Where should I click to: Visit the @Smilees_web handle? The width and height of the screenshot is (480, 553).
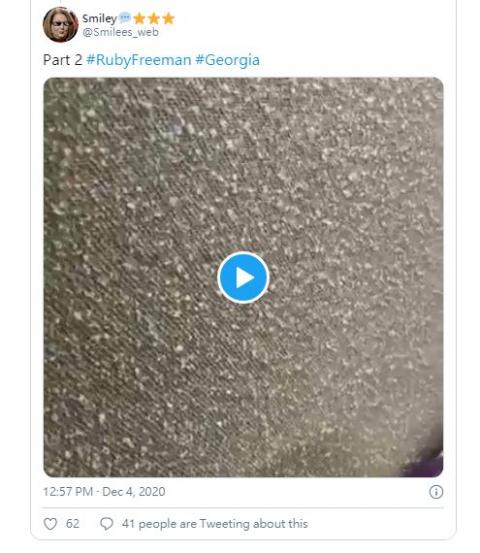pos(120,32)
